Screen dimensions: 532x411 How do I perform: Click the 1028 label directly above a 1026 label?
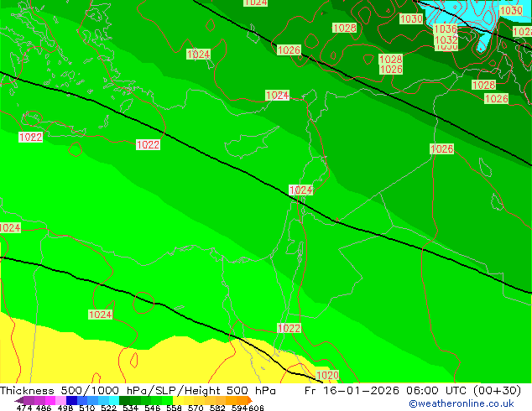390,59
